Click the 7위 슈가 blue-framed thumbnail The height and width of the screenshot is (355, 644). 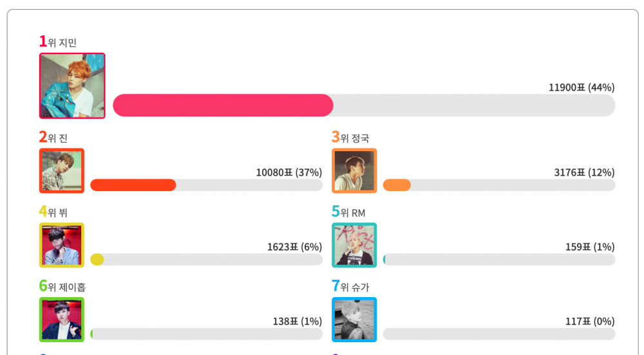pyautogui.click(x=354, y=320)
